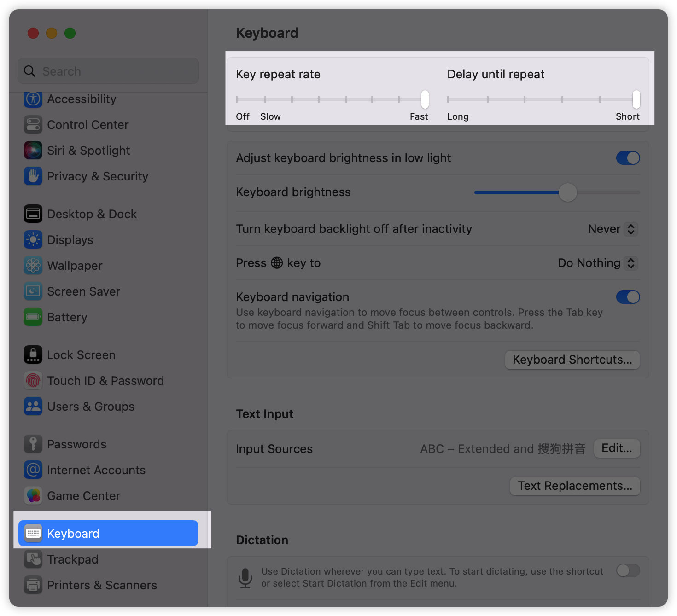This screenshot has height=616, width=677.
Task: Select Passwords in sidebar
Action: click(108, 444)
